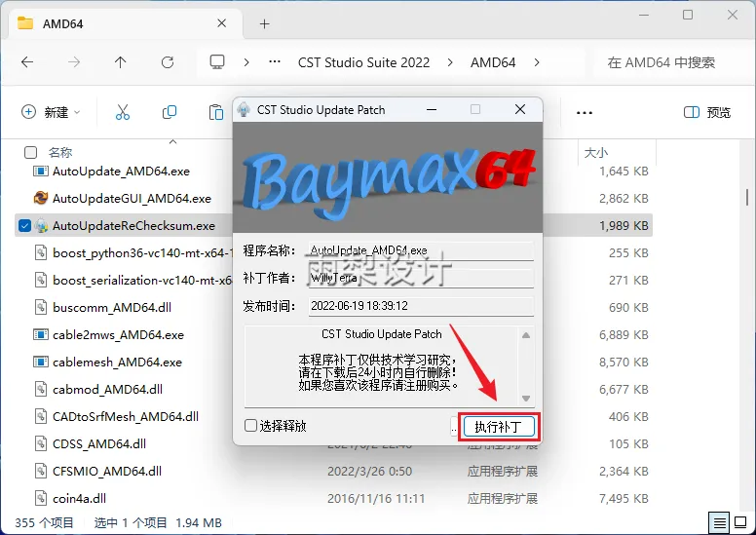756x535 pixels.
Task: Open the hidden breadcrumb ellipsis in address bar
Action: coord(275,61)
